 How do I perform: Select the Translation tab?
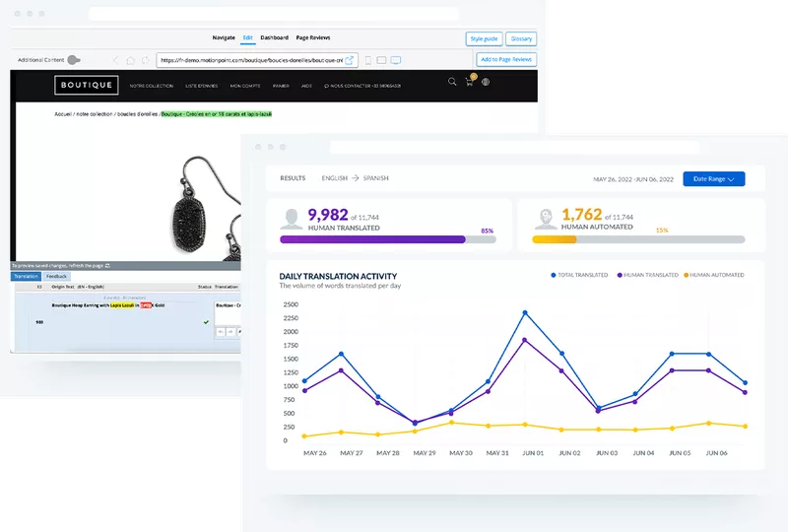(27, 276)
